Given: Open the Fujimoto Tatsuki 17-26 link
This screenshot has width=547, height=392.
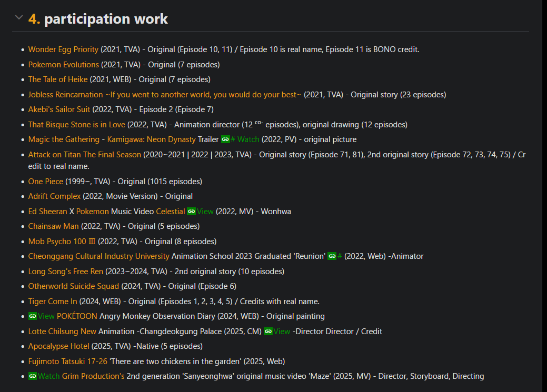Looking at the screenshot, I should click(68, 361).
